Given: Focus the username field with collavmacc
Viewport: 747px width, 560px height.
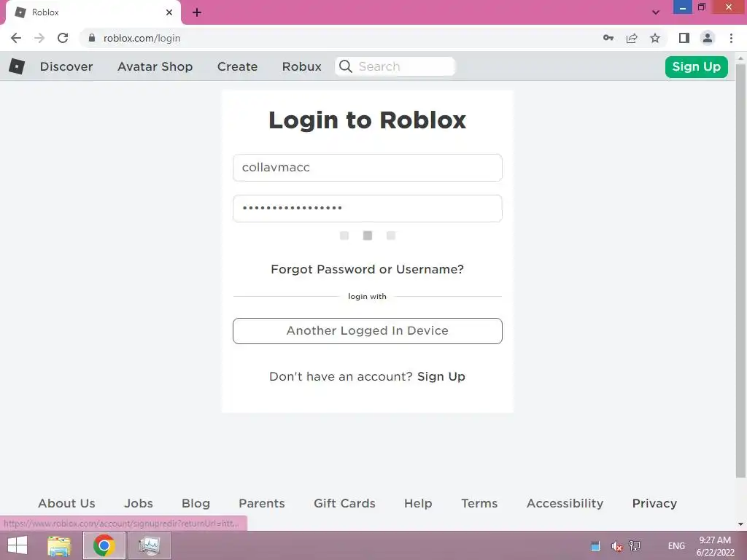Looking at the screenshot, I should click(368, 168).
